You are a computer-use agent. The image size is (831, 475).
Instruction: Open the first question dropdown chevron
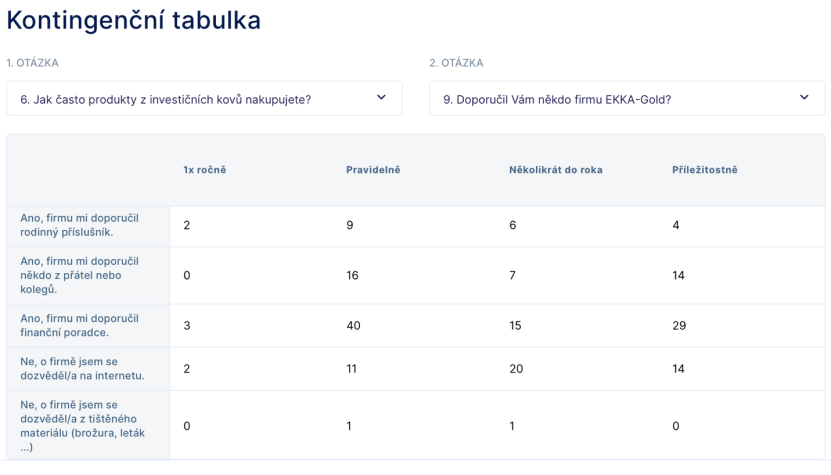coord(381,98)
